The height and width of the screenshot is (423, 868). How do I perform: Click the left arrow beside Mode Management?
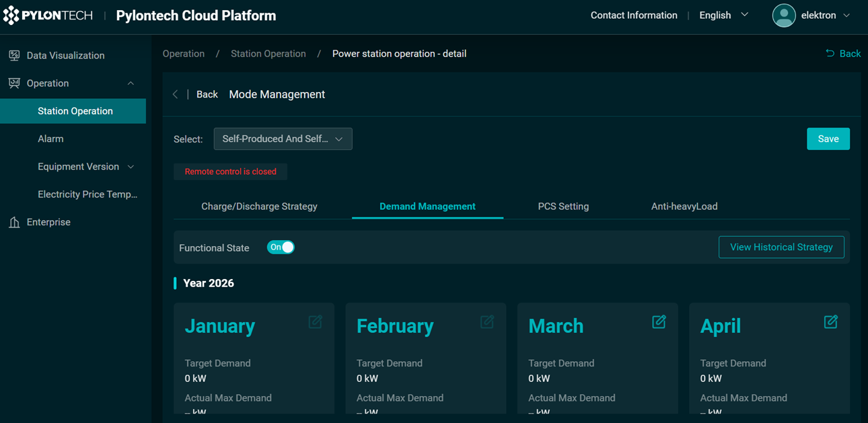coord(176,95)
